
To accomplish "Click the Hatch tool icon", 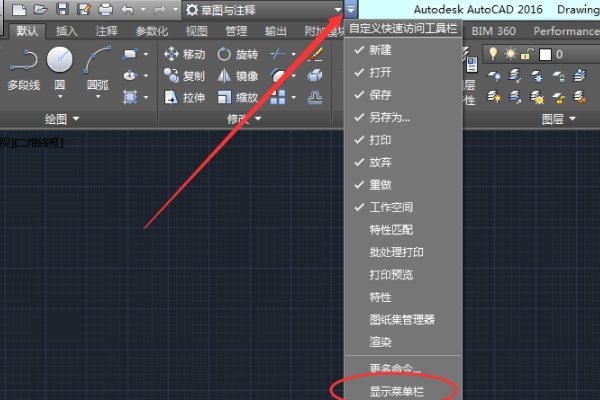I will [x=130, y=97].
